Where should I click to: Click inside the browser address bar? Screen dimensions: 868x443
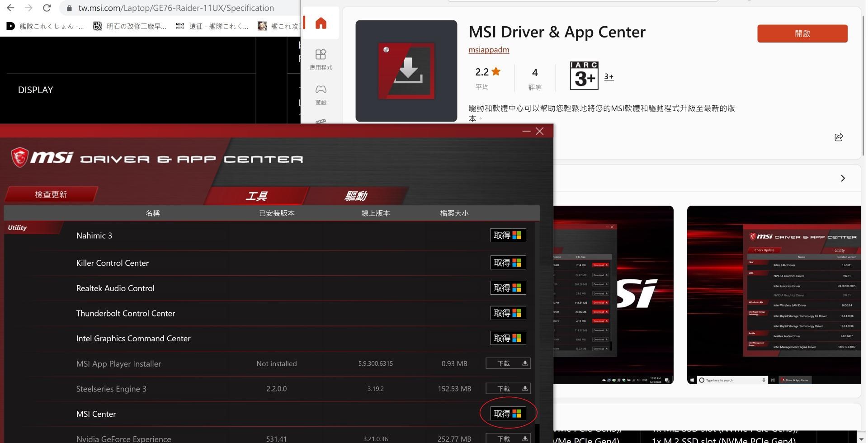(176, 8)
